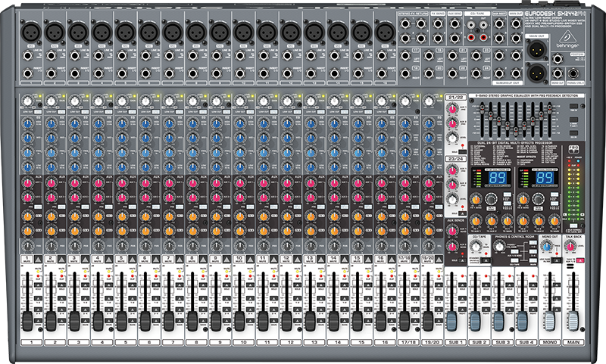Viewport: 606px width, 364px height.
Task: Click the 21/22 channel label
Action: click(454, 97)
